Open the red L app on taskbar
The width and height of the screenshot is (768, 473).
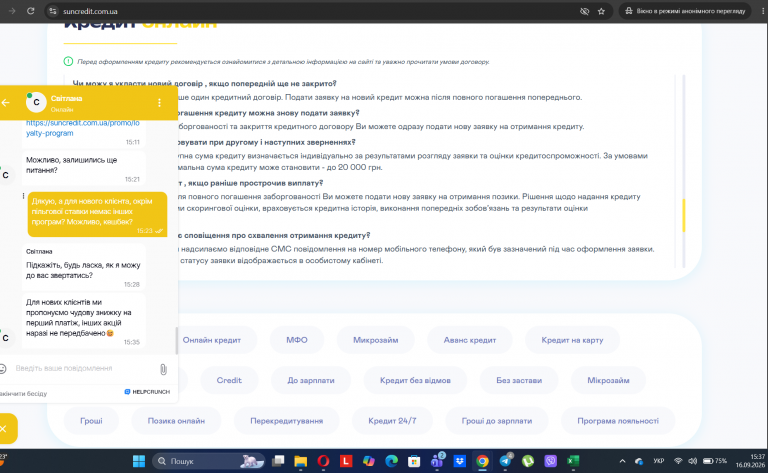click(x=346, y=461)
